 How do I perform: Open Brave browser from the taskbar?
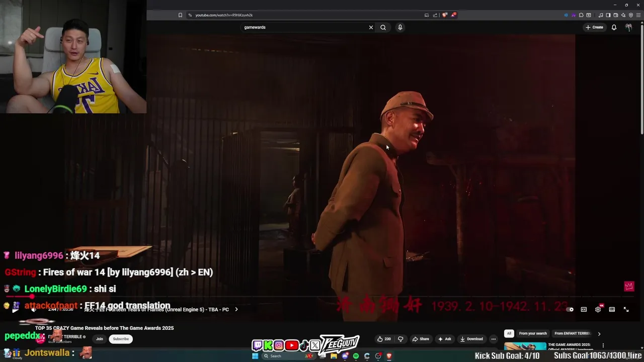389,356
